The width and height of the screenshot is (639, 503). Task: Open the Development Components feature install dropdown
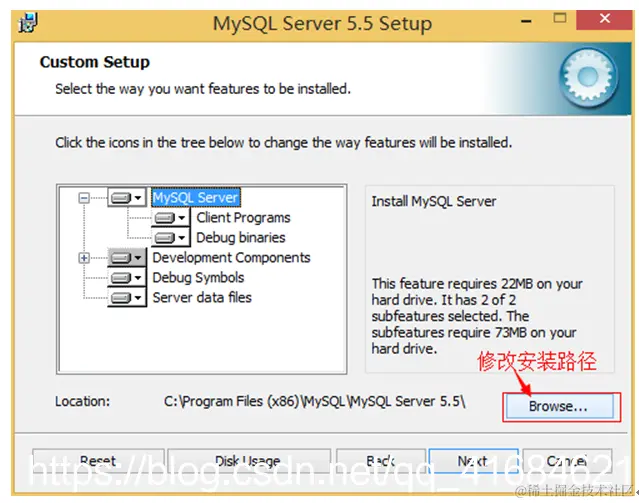(x=127, y=258)
